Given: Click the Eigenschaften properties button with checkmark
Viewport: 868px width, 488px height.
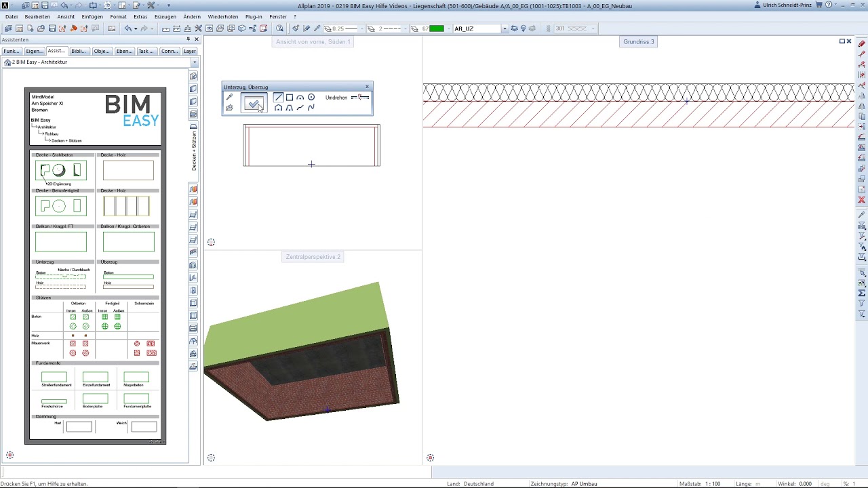Looking at the screenshot, I should coord(254,103).
